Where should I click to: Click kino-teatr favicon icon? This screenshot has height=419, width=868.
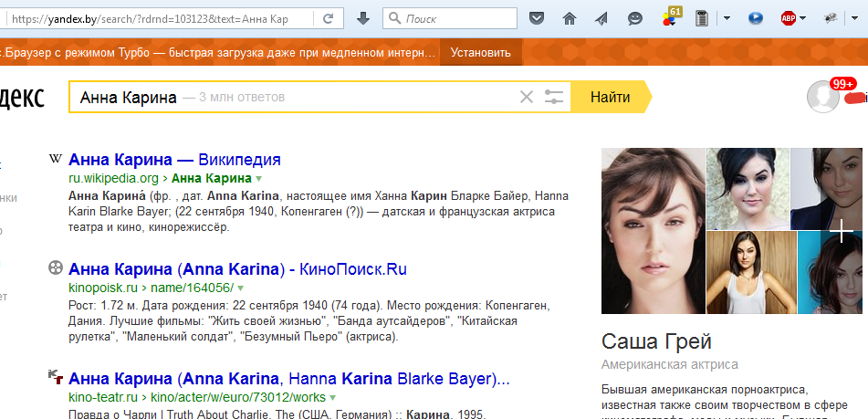coord(56,377)
